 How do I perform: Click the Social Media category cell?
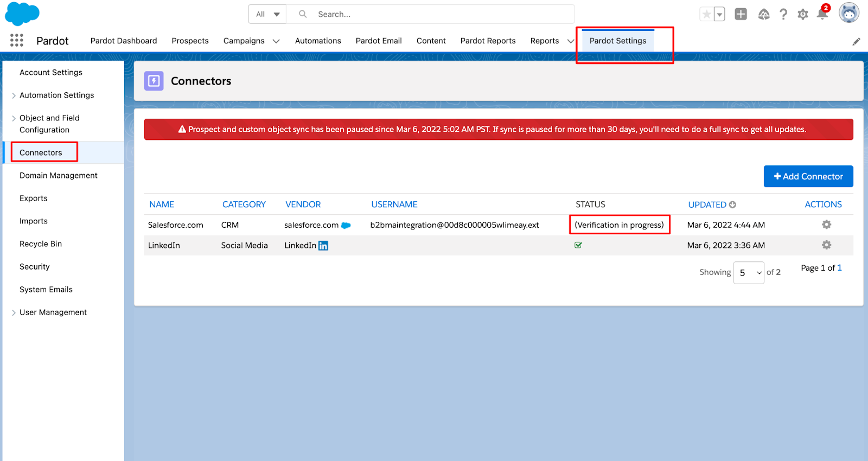[245, 245]
